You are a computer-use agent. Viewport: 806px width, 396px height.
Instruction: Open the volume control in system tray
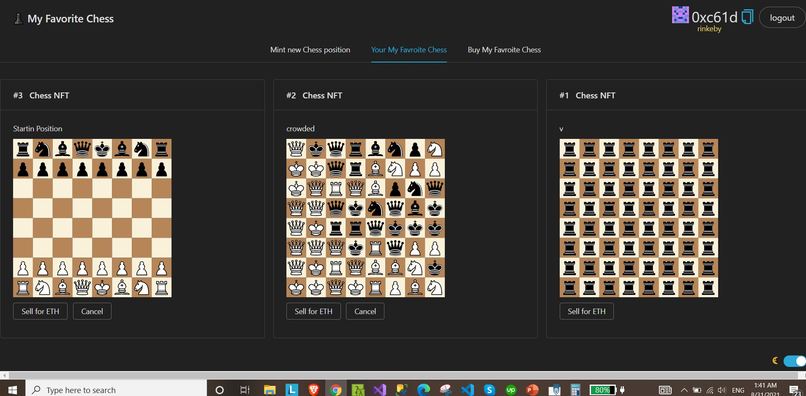[722, 390]
